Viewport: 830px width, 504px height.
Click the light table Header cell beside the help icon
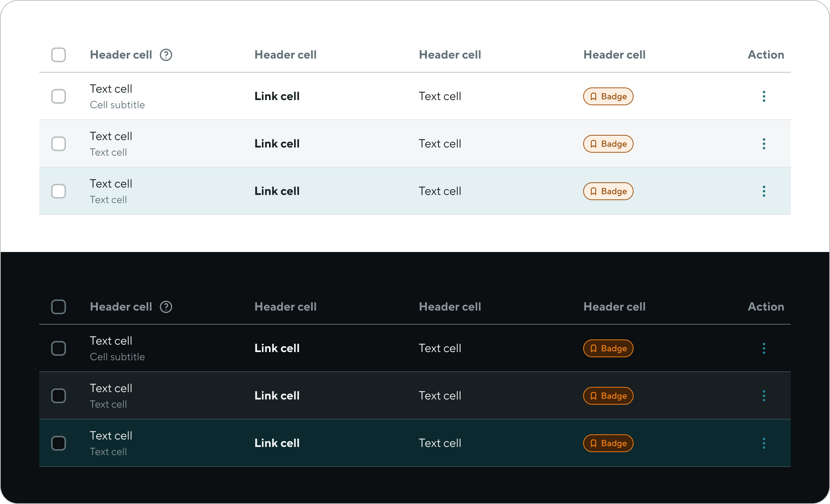pos(121,55)
